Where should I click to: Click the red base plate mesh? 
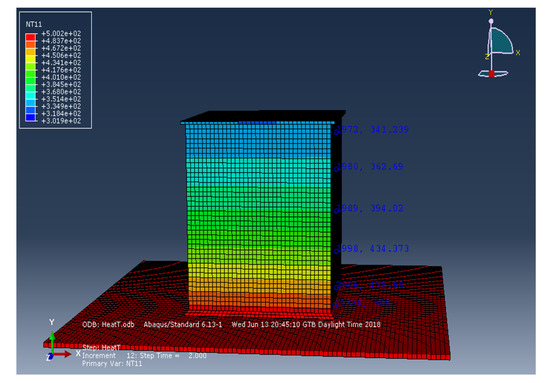(x=246, y=337)
